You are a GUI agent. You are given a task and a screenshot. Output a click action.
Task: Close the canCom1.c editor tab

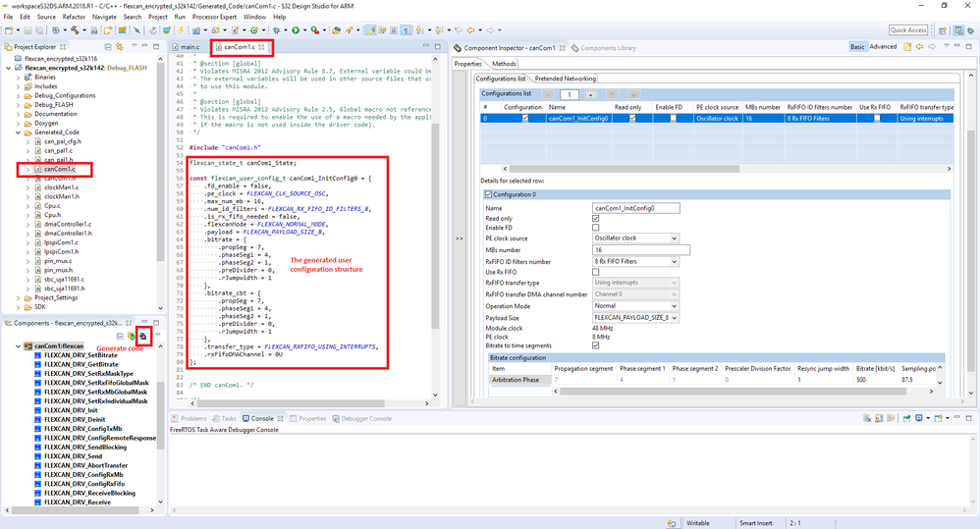click(262, 47)
